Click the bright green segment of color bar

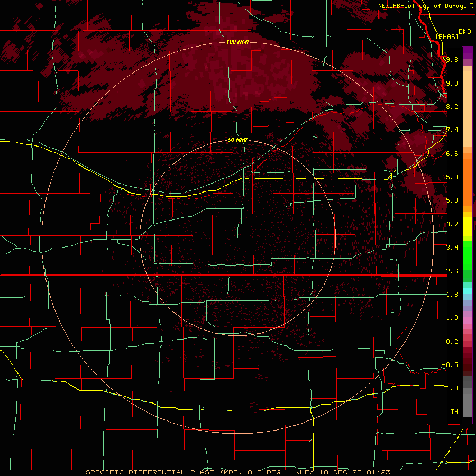467,255
